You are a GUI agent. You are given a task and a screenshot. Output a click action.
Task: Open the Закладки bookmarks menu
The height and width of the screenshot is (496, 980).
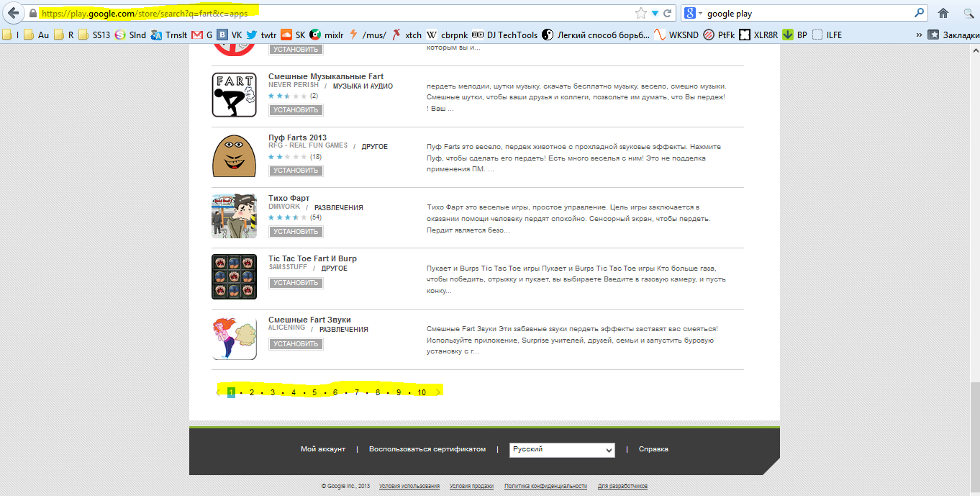coord(953,35)
